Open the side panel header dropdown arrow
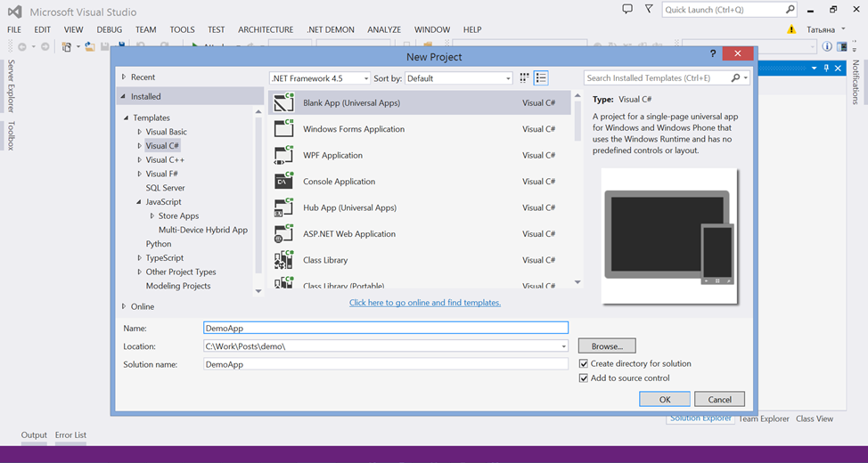This screenshot has width=868, height=463. point(815,68)
